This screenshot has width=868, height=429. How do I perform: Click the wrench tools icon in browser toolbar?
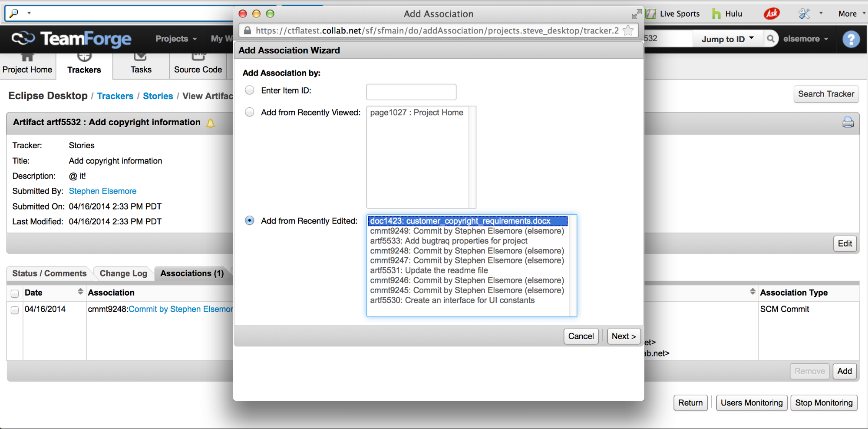[x=804, y=14]
